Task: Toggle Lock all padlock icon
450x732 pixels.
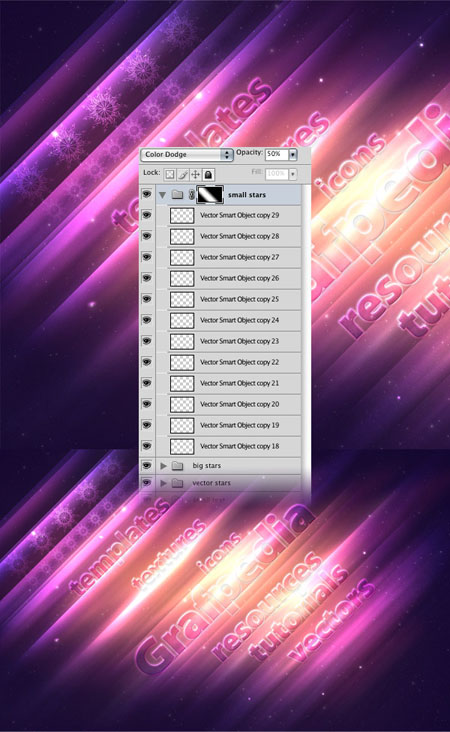Action: tap(208, 174)
